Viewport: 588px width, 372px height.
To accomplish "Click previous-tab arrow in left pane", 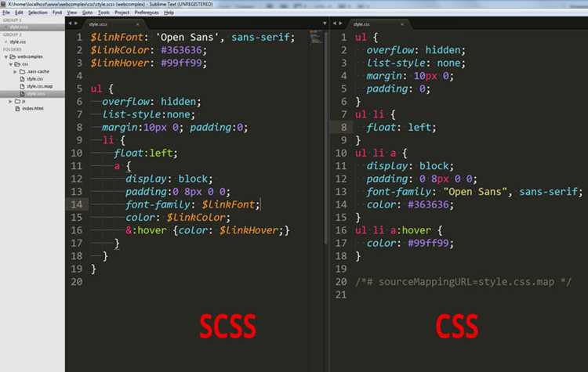I will tap(70, 23).
